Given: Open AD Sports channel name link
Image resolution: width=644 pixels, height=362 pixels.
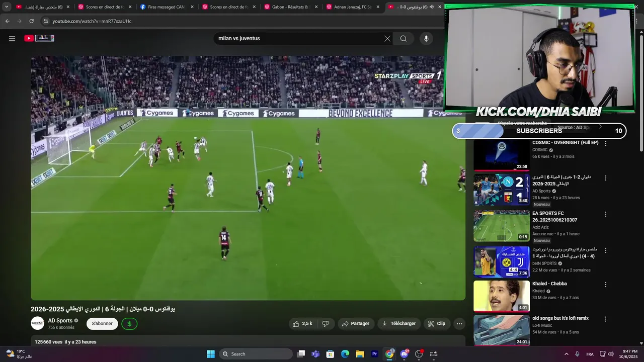Looking at the screenshot, I should point(60,321).
